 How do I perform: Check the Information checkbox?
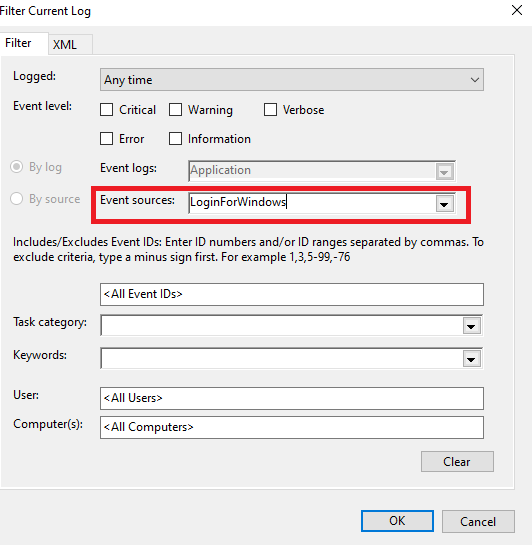[x=175, y=139]
